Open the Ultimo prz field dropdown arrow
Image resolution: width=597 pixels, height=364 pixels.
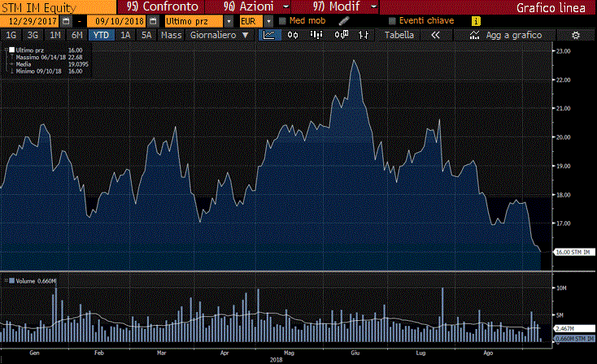[x=229, y=21]
